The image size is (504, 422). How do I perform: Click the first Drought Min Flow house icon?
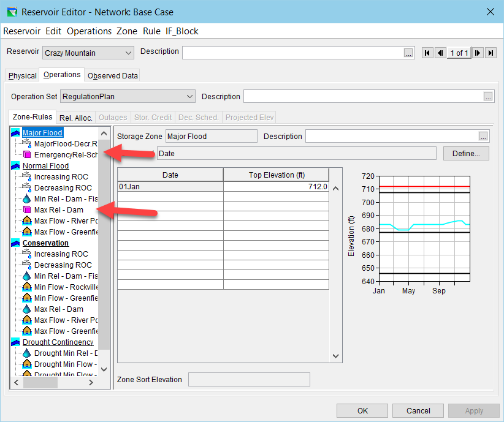click(27, 364)
